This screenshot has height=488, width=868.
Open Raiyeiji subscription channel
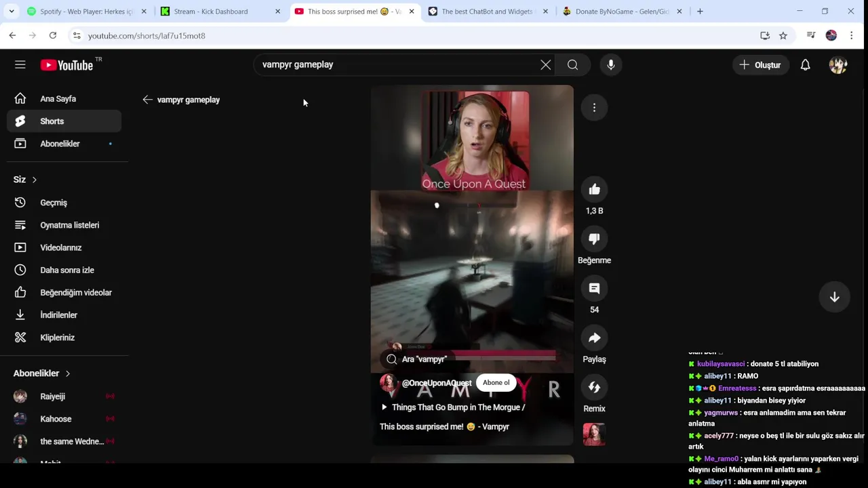tap(64, 396)
